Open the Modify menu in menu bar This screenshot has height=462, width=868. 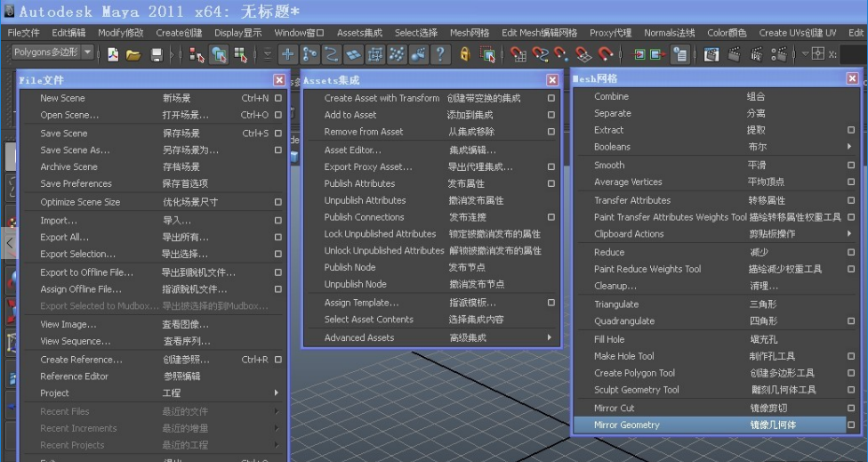coord(121,33)
